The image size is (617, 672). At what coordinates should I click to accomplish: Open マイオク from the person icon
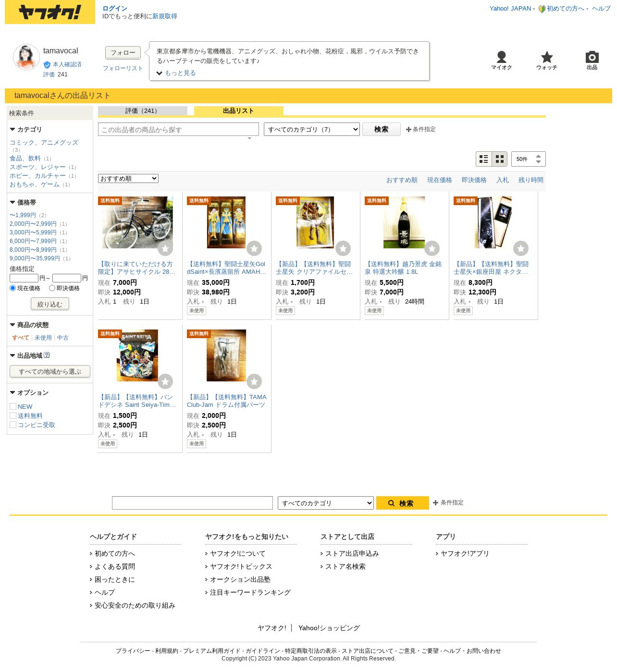(x=501, y=61)
